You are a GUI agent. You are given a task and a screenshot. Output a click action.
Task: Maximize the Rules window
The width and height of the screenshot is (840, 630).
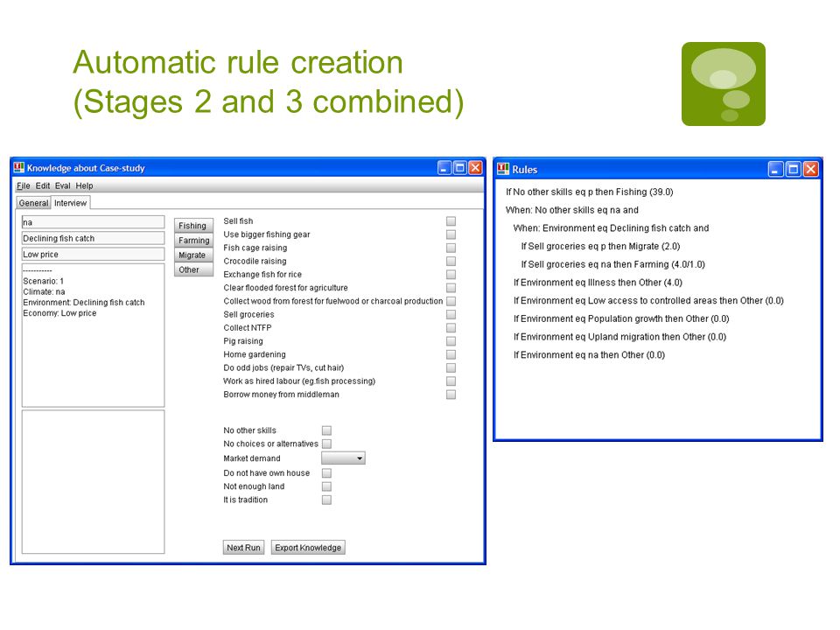click(794, 169)
